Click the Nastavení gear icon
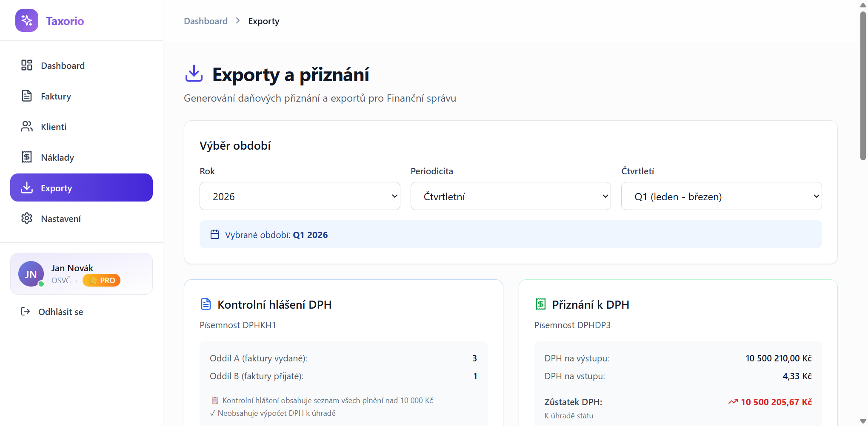868x426 pixels. [27, 218]
